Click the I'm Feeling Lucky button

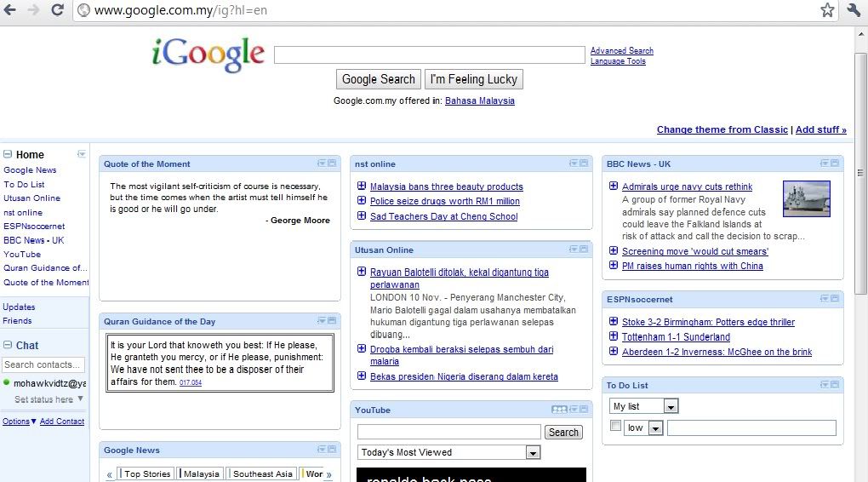(474, 79)
